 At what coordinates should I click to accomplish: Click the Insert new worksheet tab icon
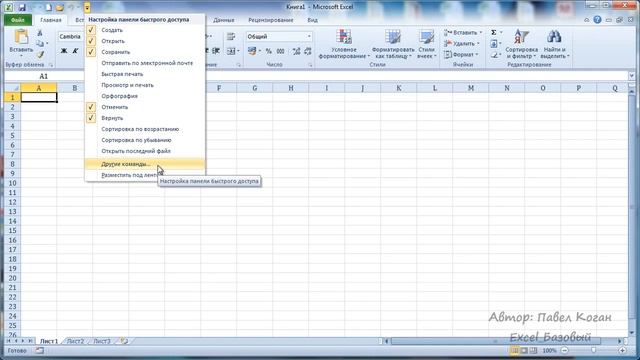(x=124, y=341)
